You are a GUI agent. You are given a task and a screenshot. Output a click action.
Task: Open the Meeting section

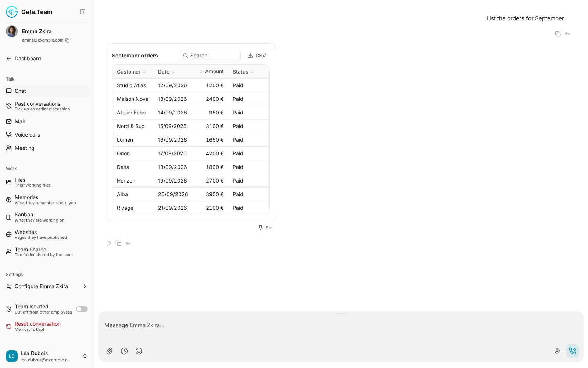[47, 148]
